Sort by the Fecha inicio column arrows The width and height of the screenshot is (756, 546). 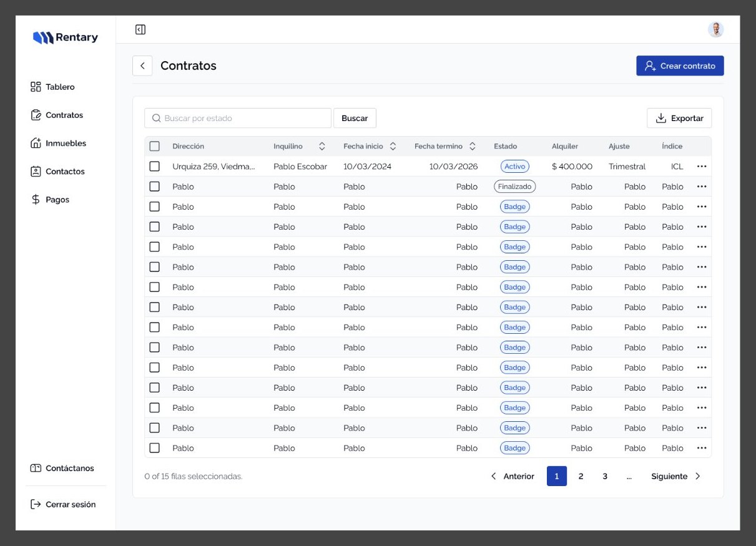(393, 146)
